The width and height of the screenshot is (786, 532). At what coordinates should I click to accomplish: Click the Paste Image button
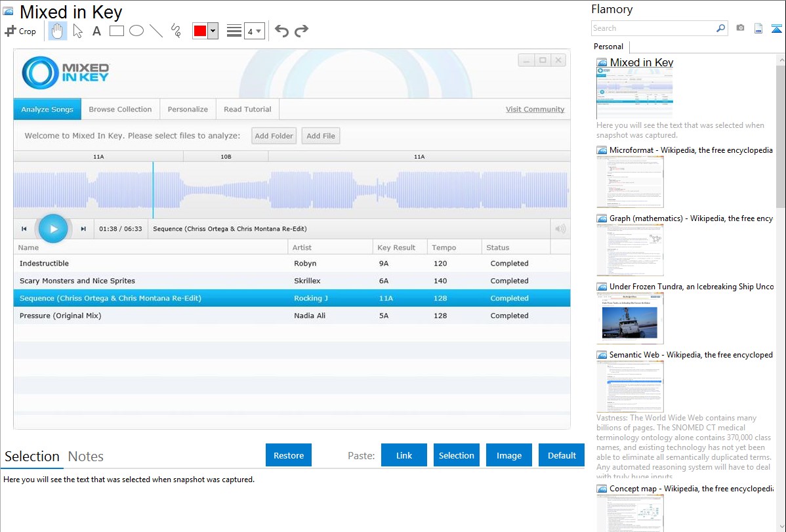click(508, 455)
